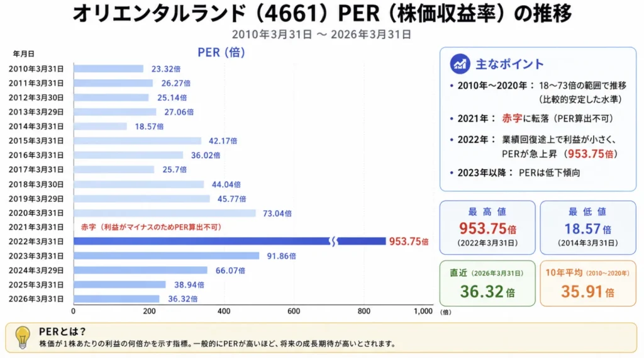Click the 25.14倍 value label
The width and height of the screenshot is (644, 358).
pyautogui.click(x=172, y=98)
